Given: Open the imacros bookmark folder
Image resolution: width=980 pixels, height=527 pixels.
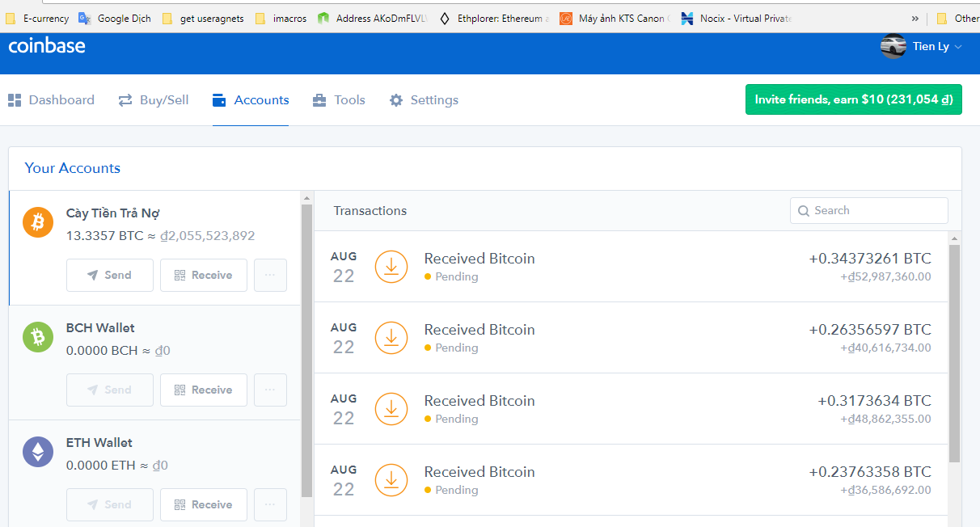Looking at the screenshot, I should coord(281,18).
